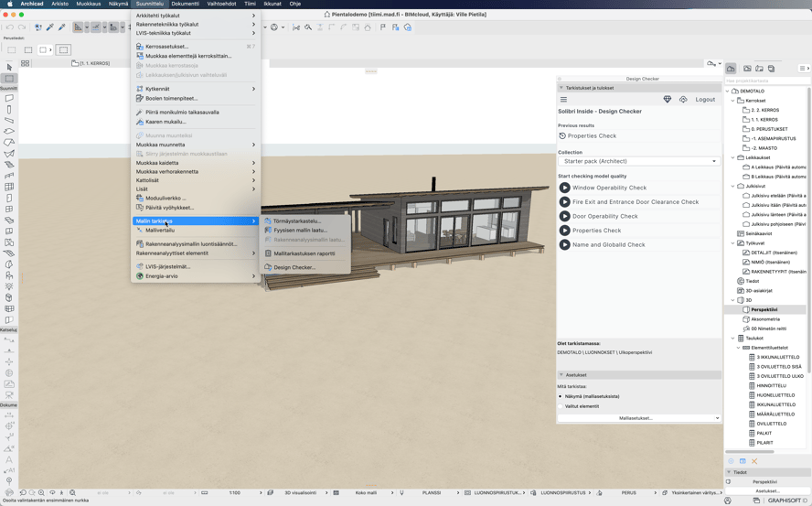The height and width of the screenshot is (506, 812).
Task: Collapse the Taulukot group in Navigator
Action: [732, 338]
